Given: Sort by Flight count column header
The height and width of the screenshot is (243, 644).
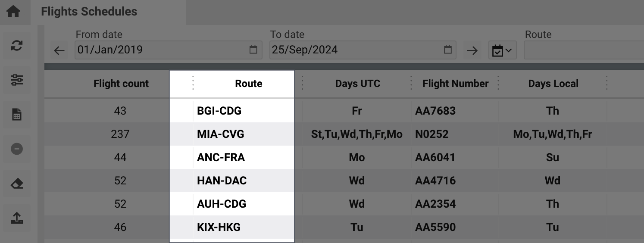Looking at the screenshot, I should coord(121,84).
